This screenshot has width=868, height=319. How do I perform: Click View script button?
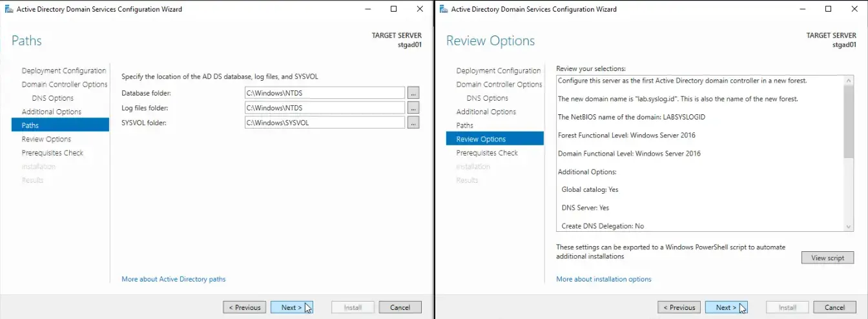click(x=827, y=258)
